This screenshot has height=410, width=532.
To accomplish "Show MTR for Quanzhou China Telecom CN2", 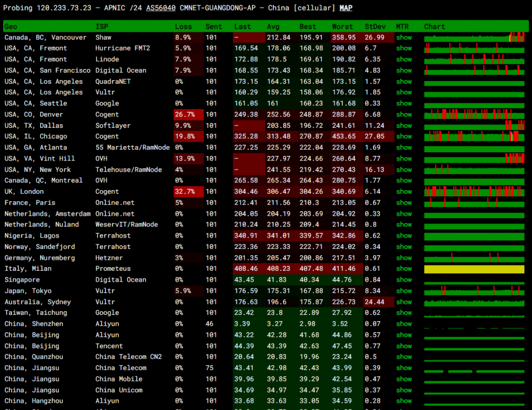I will click(x=404, y=357).
